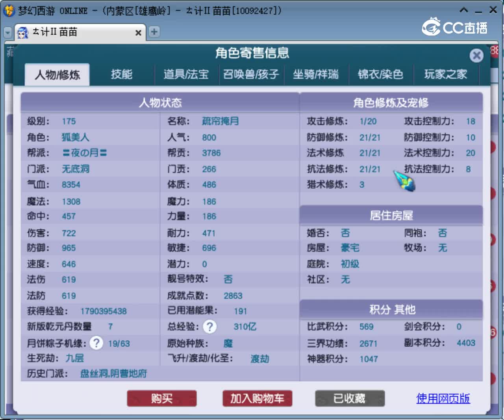This screenshot has height=420, width=504.
Task: Click the game logo icon in the title bar
Action: pos(9,10)
